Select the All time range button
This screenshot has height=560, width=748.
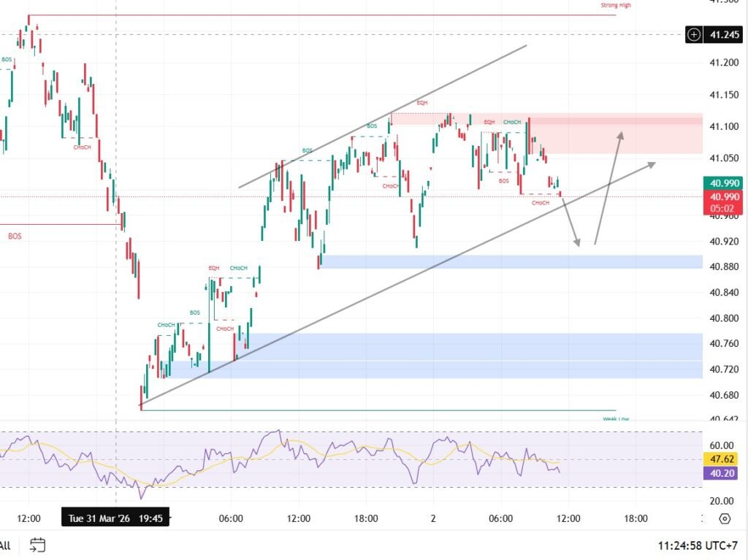coord(5,545)
